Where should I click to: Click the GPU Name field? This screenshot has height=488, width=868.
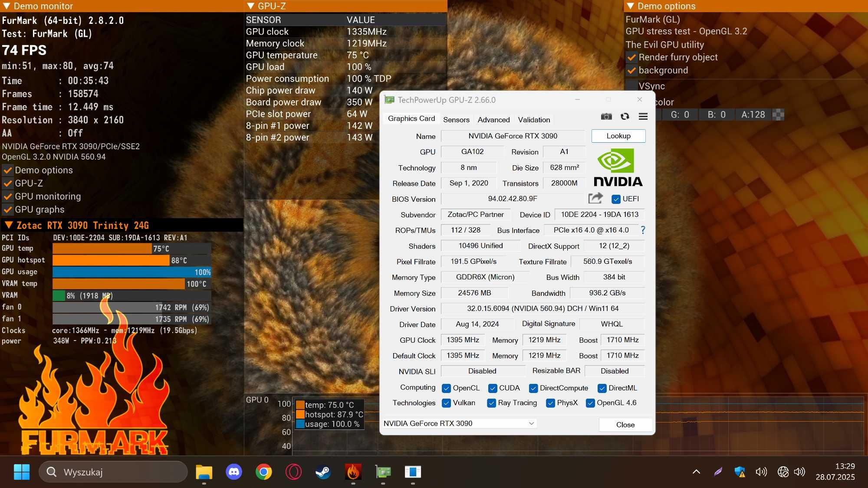tap(513, 136)
